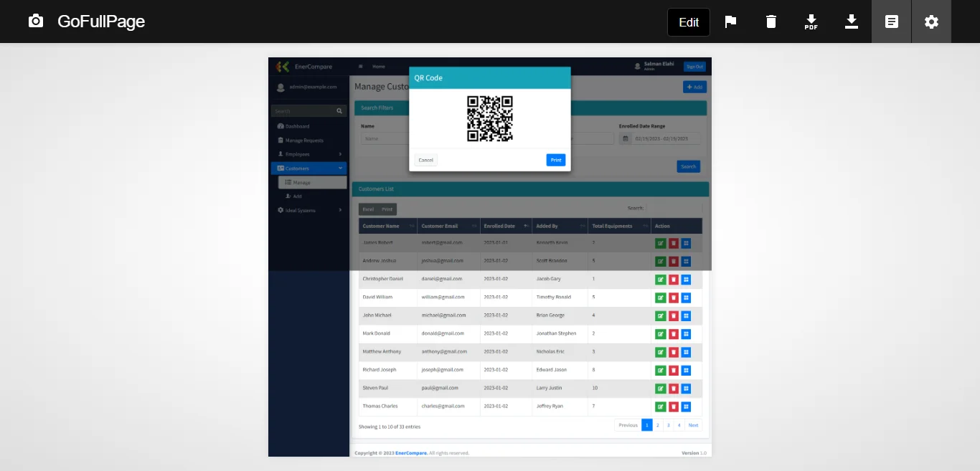
Task: Click the red delete icon for Steven Paul
Action: click(x=674, y=389)
